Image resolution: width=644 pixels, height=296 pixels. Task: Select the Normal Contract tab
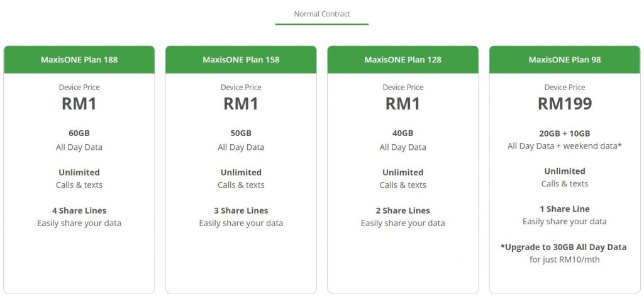(x=322, y=14)
